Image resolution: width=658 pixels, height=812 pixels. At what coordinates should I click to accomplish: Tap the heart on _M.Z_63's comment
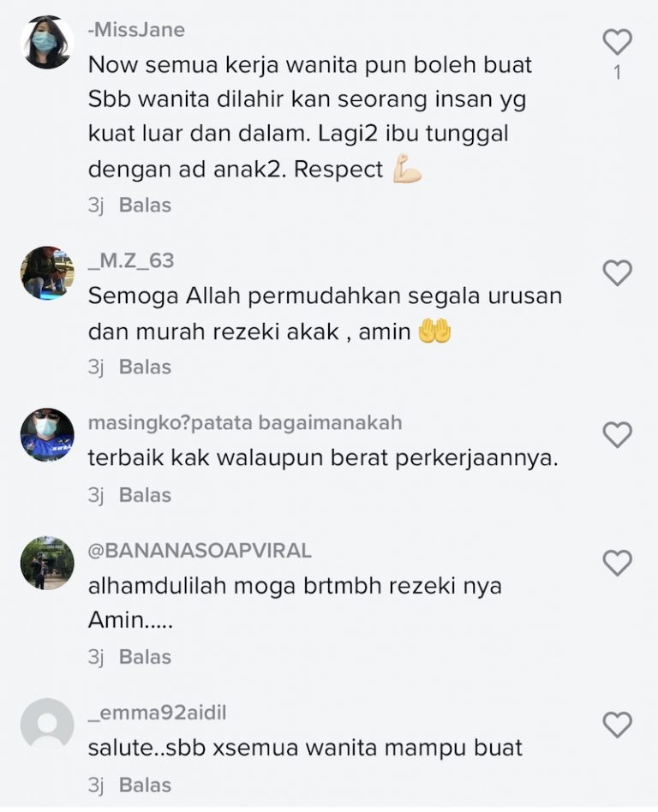(x=618, y=272)
